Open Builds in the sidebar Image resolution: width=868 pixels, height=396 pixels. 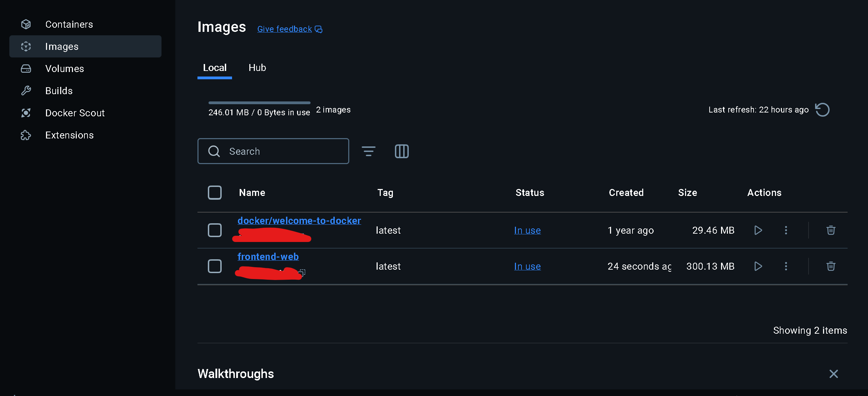pos(85,91)
